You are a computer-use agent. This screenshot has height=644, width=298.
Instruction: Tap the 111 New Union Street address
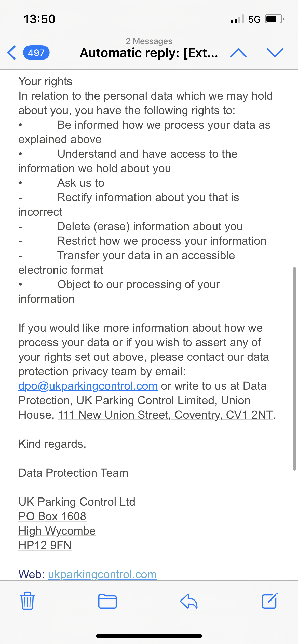click(x=166, y=415)
